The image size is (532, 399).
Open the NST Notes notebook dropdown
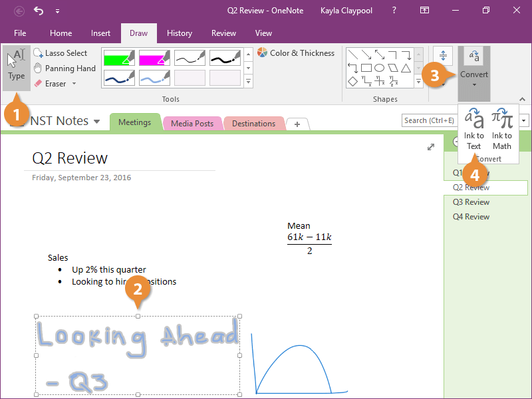pos(97,121)
